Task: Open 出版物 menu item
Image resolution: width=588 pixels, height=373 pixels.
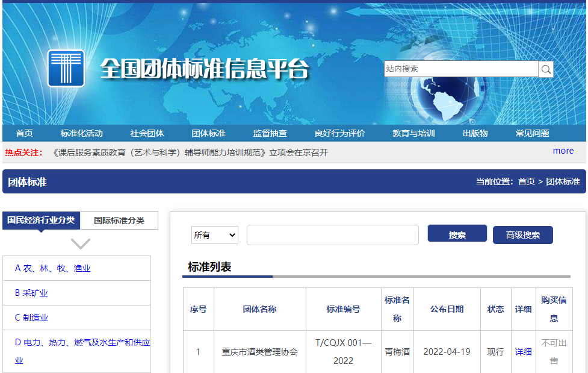Action: 475,133
